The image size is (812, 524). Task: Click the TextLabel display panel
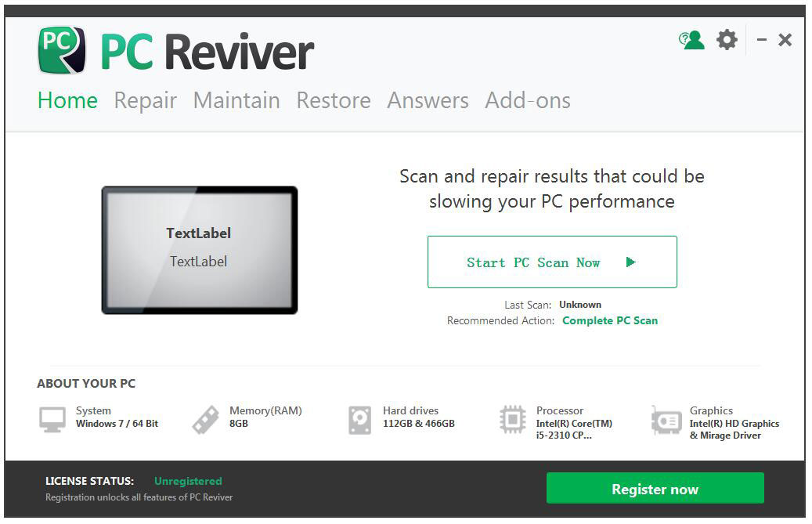198,251
